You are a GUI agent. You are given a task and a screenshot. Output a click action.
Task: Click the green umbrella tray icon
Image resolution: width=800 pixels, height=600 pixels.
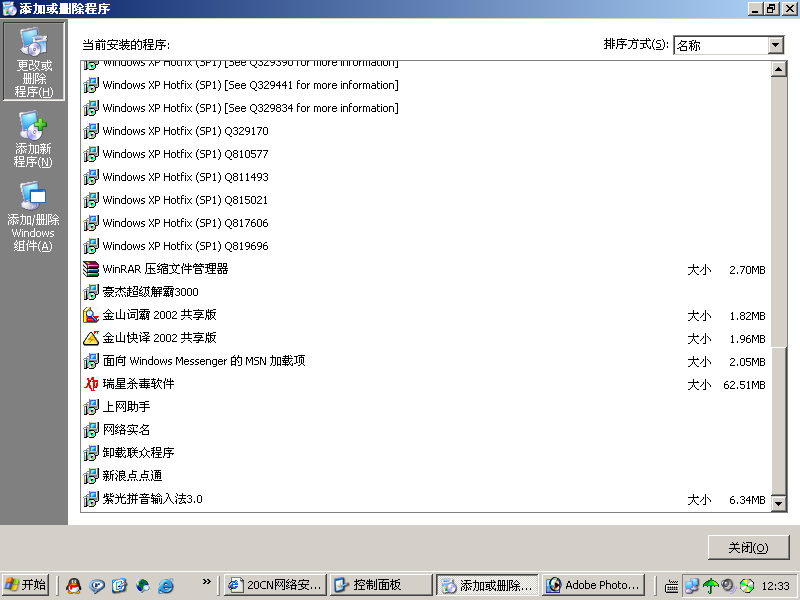pyautogui.click(x=710, y=586)
